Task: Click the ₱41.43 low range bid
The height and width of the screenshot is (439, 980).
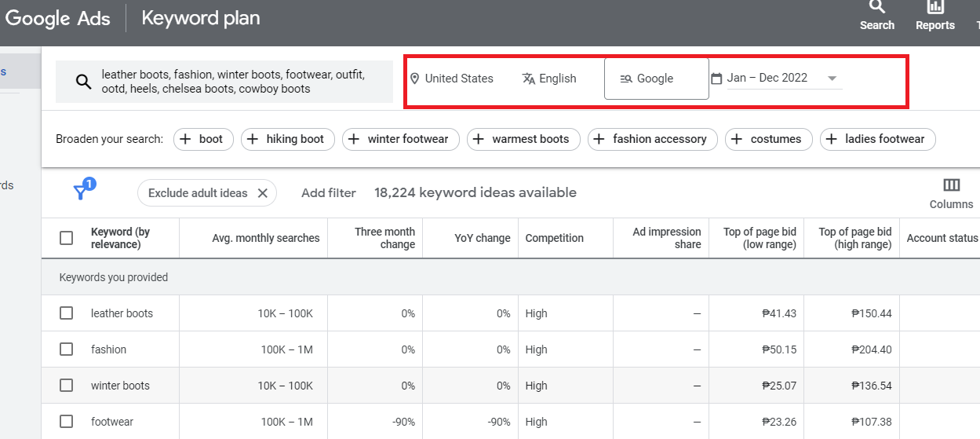Action: click(779, 313)
